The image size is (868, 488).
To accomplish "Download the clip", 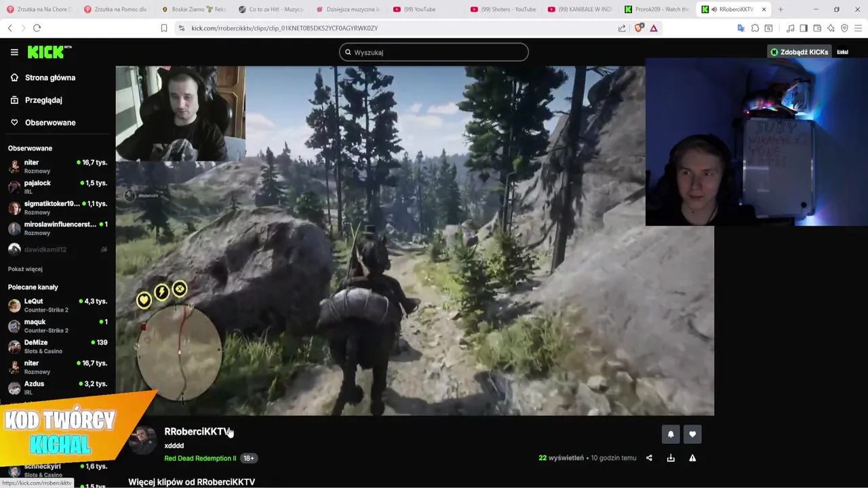I will click(671, 458).
